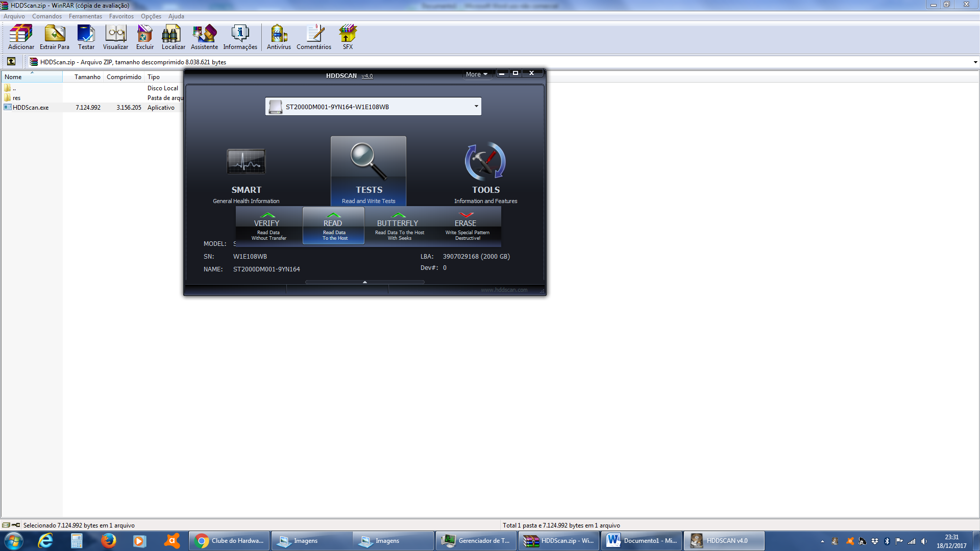Open the Comentários toolbar icon
The image size is (980, 551).
[314, 37]
